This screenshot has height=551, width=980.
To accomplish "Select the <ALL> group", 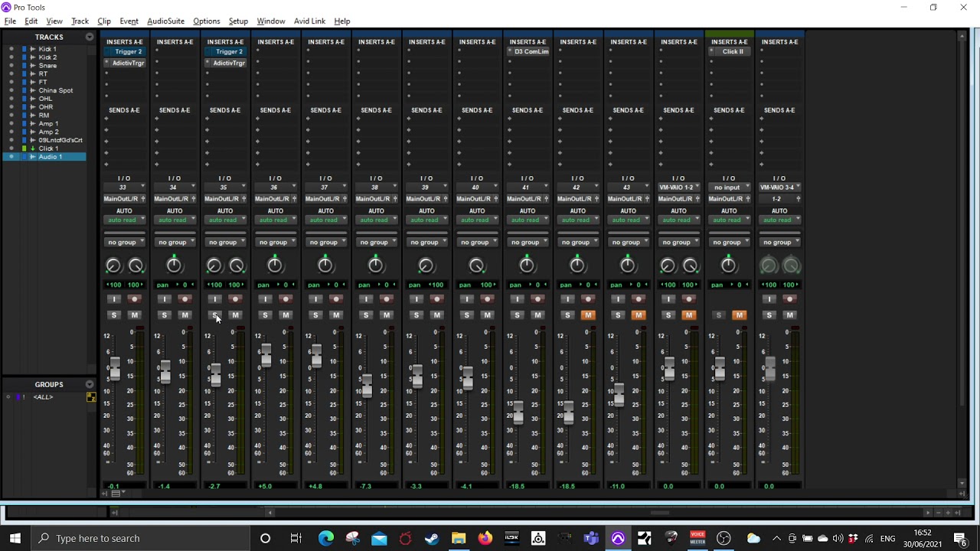I will tap(43, 397).
